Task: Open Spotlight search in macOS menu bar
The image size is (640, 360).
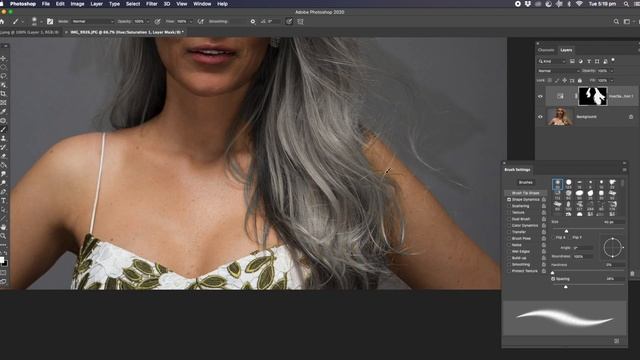Action: (x=626, y=4)
